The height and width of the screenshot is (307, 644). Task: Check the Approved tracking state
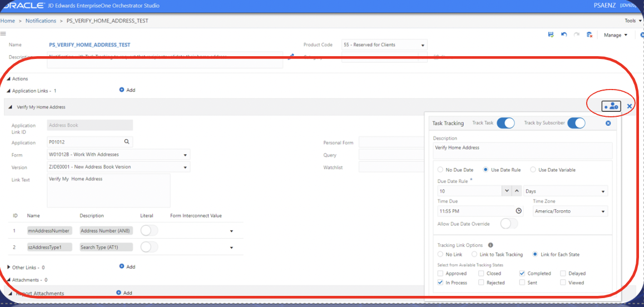pos(440,273)
